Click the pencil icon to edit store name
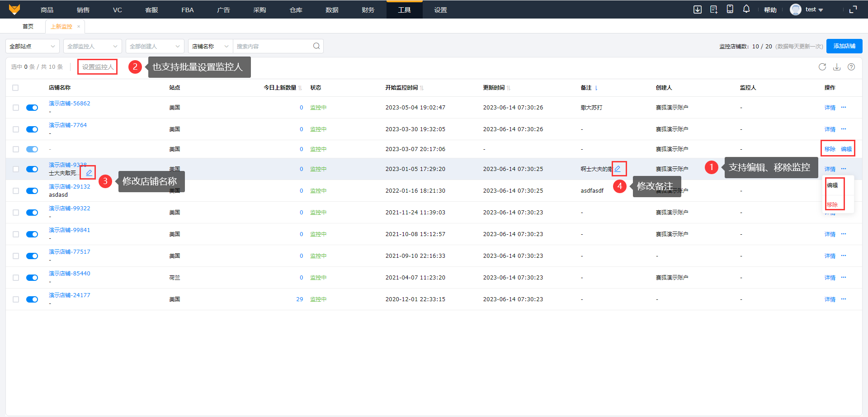Image resolution: width=868 pixels, height=417 pixels. tap(89, 173)
